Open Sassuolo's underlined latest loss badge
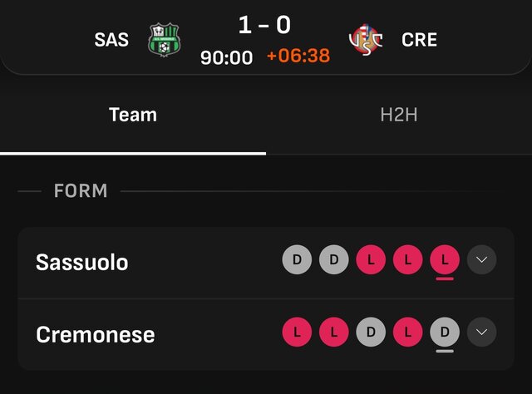532x394 pixels. pos(445,259)
